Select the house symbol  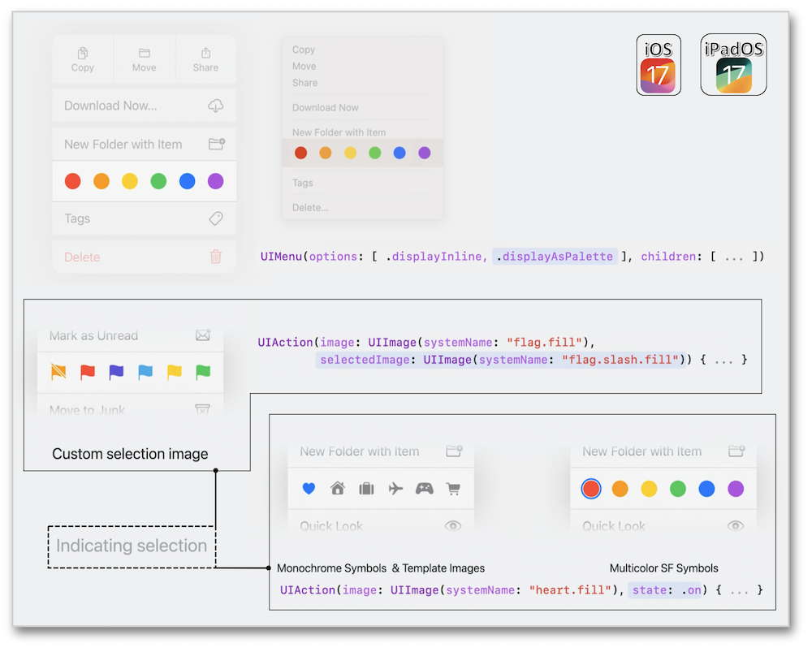338,488
